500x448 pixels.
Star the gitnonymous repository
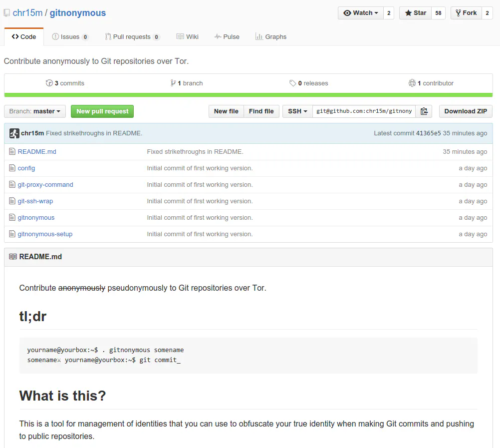(415, 13)
